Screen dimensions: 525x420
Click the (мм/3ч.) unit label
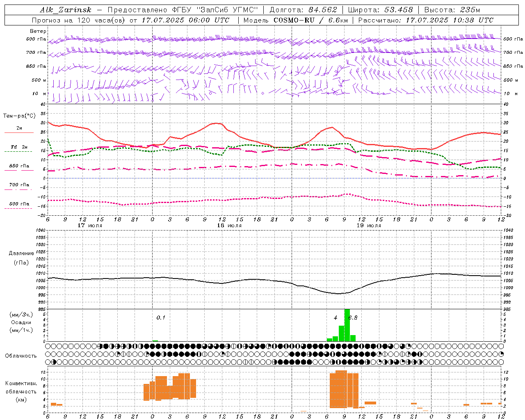[x=21, y=315]
